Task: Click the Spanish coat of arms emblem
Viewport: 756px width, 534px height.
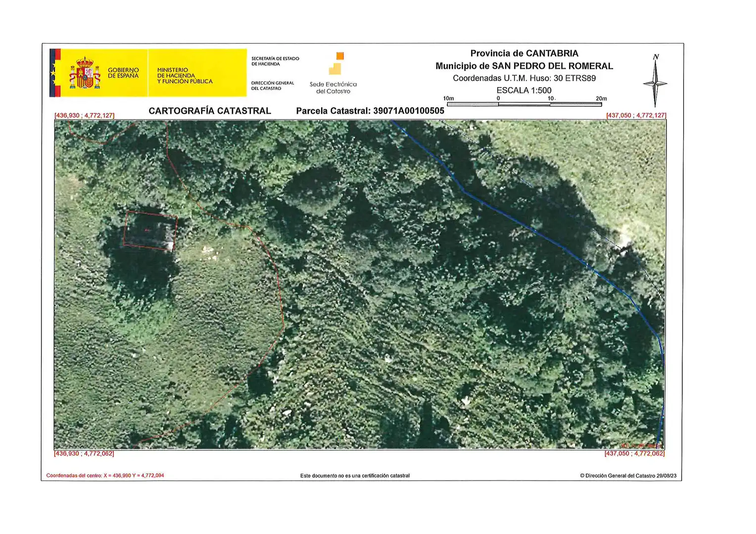Action: click(85, 73)
